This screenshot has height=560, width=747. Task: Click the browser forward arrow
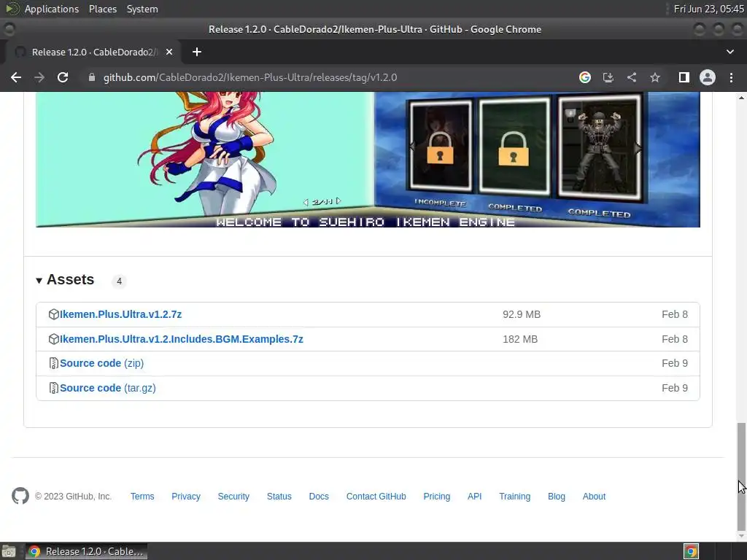point(39,77)
